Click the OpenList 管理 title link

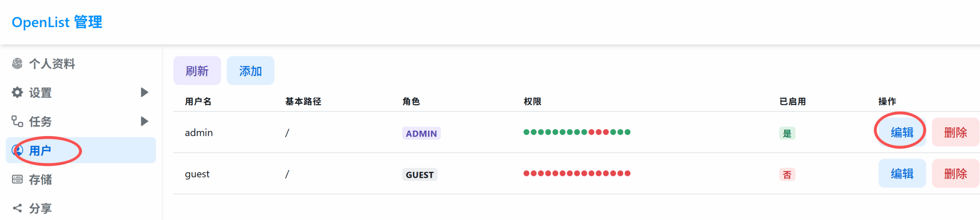point(57,22)
